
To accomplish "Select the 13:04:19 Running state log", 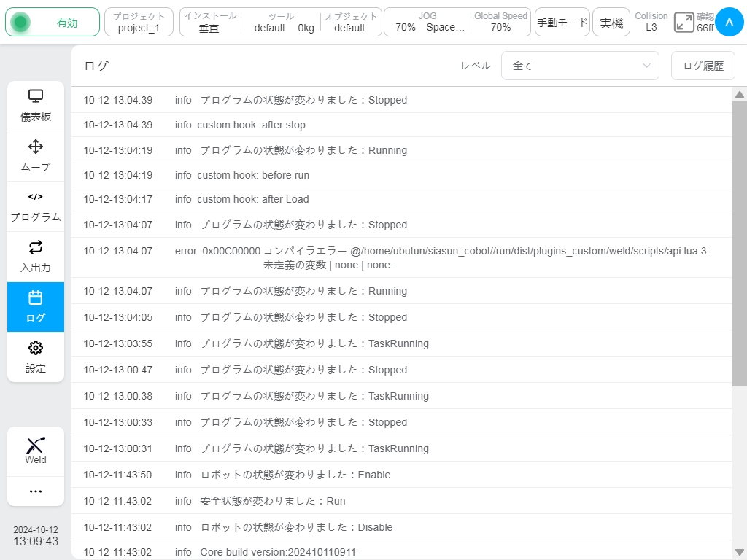I will click(x=402, y=150).
